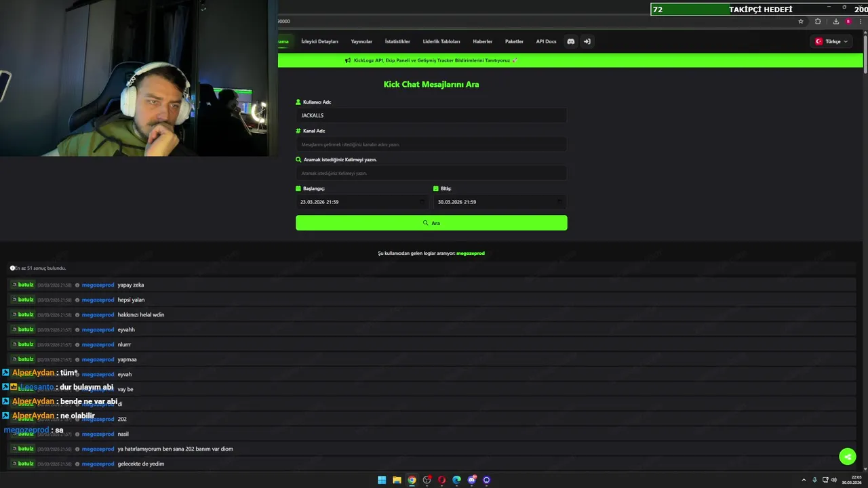The width and height of the screenshot is (868, 488).
Task: Click the keyword search input field
Action: [431, 173]
